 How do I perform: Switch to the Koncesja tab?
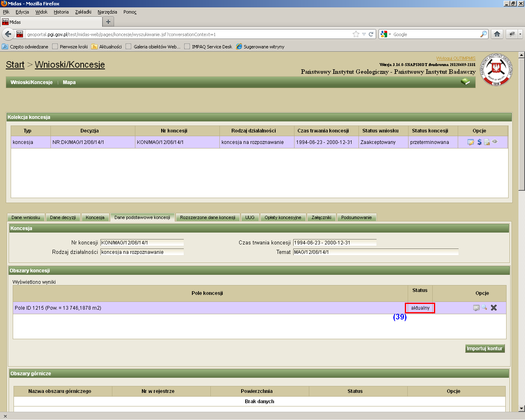click(95, 217)
